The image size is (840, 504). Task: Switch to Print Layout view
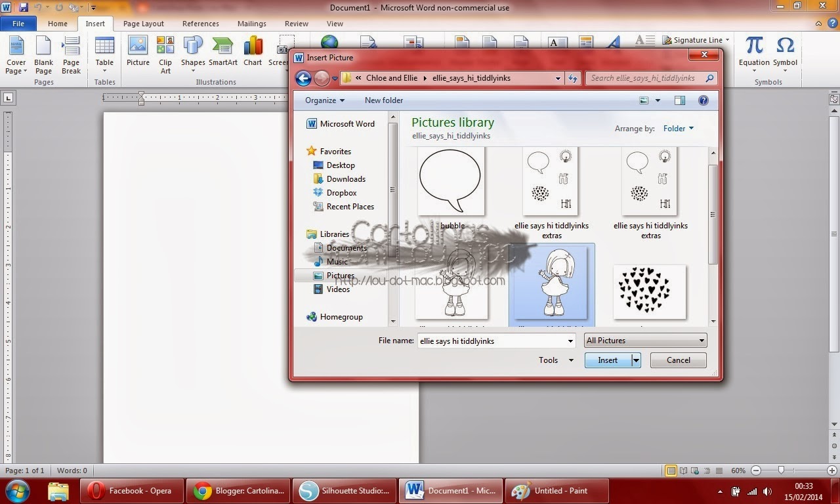(x=671, y=471)
